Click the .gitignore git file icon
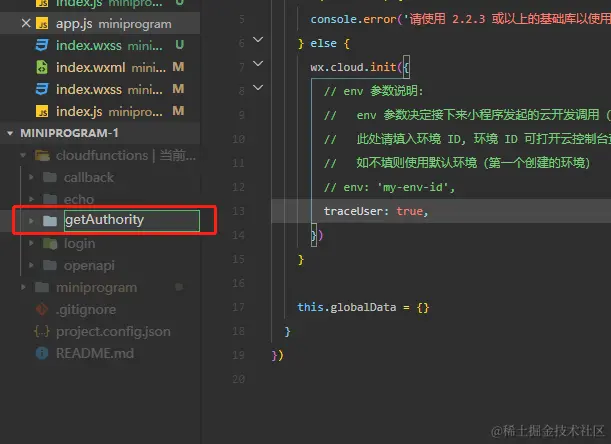 pos(42,309)
